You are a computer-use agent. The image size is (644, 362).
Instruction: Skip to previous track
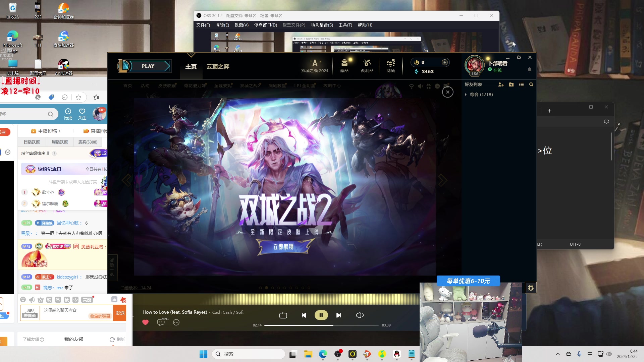pyautogui.click(x=304, y=315)
